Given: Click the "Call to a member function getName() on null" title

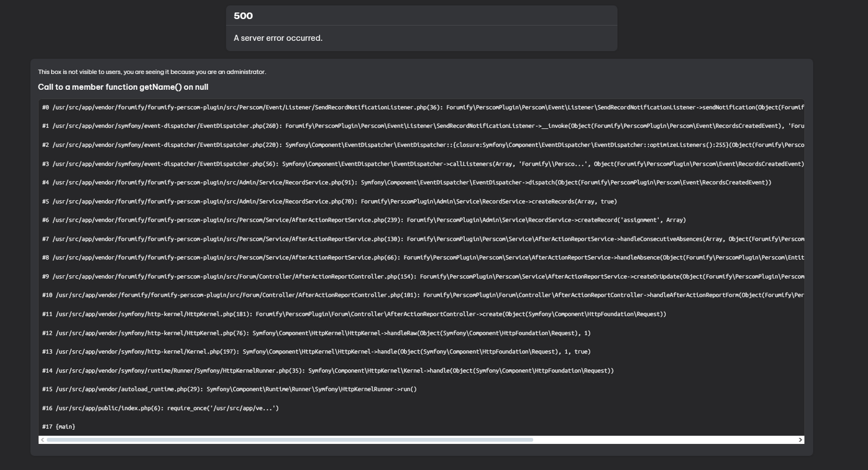Looking at the screenshot, I should coord(123,87).
